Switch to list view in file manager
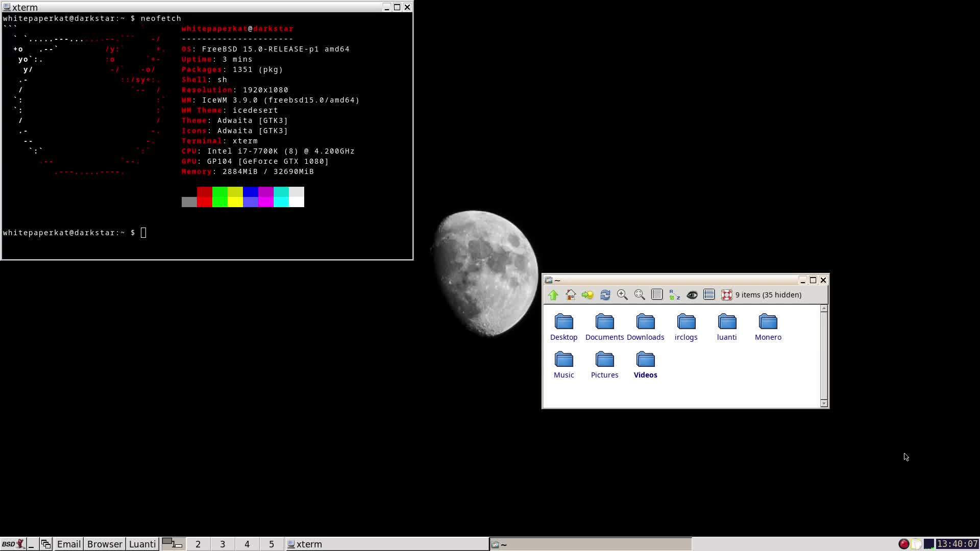980x551 pixels. [x=657, y=295]
